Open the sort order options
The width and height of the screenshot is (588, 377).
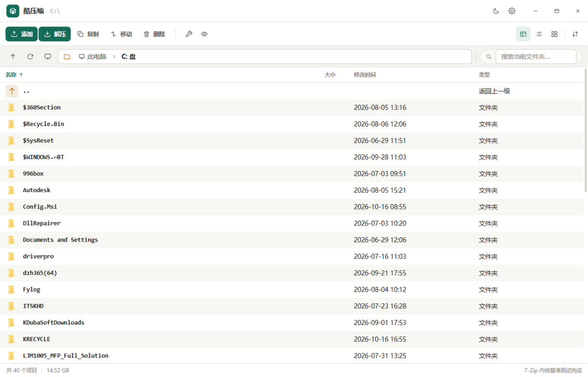[x=575, y=34]
